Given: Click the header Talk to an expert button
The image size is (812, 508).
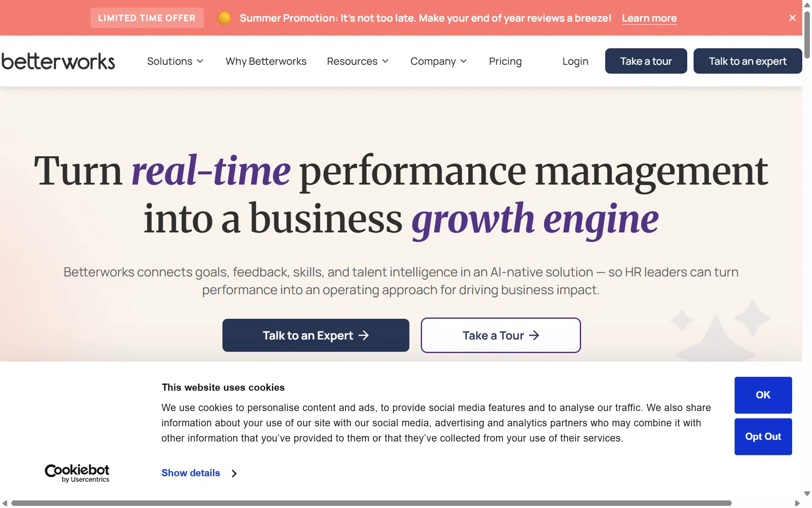Looking at the screenshot, I should click(x=747, y=61).
